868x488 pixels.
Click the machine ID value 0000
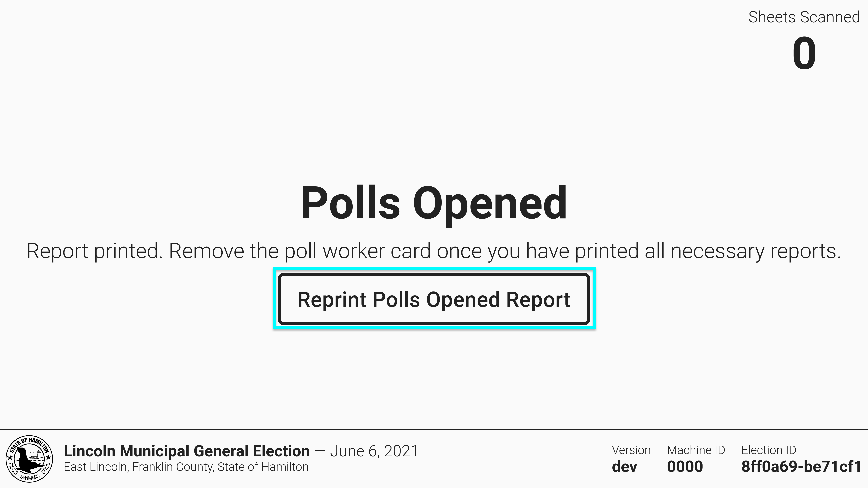[685, 467]
